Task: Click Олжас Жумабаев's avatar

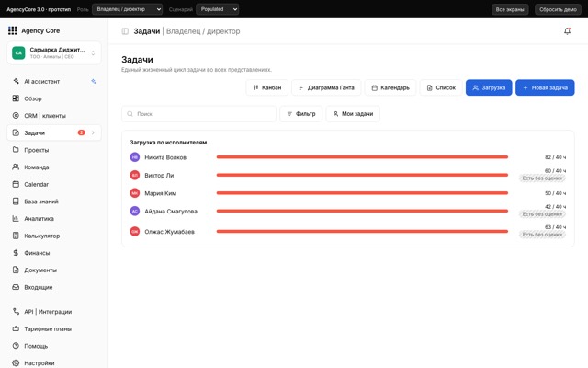Action: (x=135, y=231)
